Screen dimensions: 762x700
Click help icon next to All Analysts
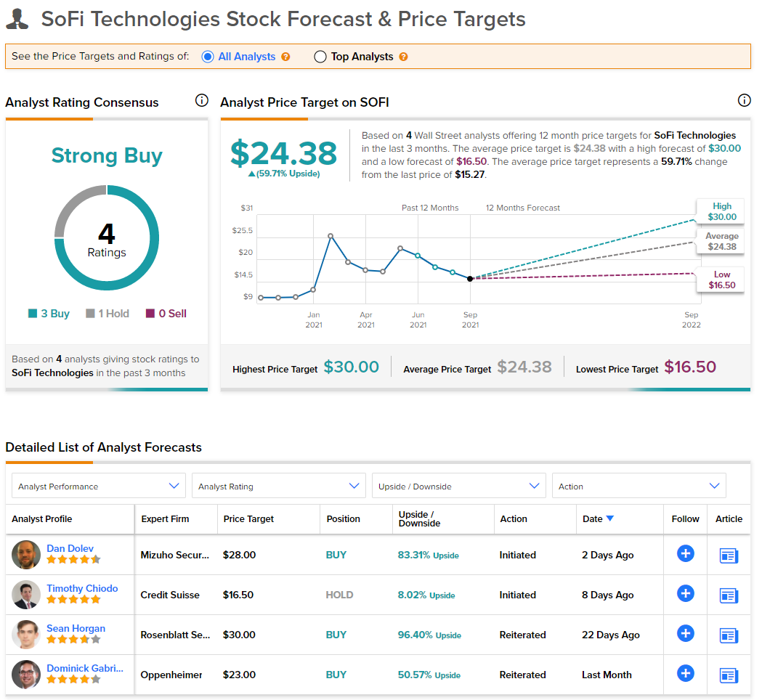click(285, 57)
